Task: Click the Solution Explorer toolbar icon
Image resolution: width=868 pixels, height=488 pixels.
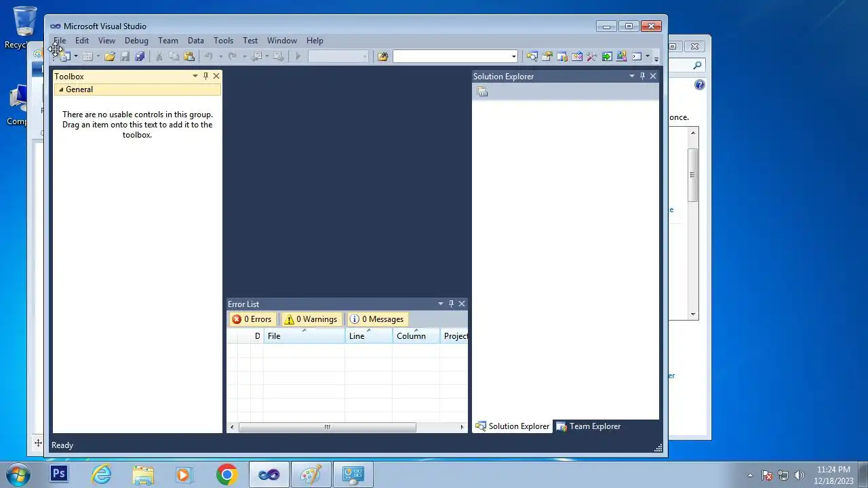Action: [532, 57]
